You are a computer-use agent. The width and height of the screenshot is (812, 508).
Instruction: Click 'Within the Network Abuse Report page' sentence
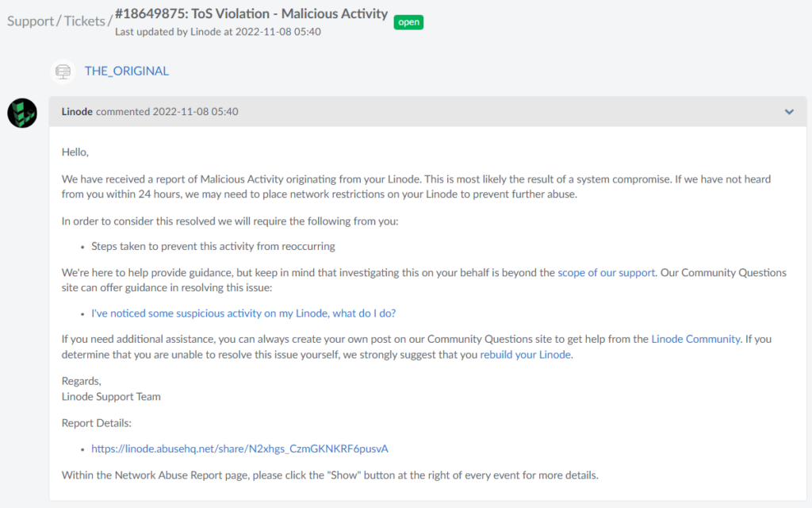pos(330,475)
